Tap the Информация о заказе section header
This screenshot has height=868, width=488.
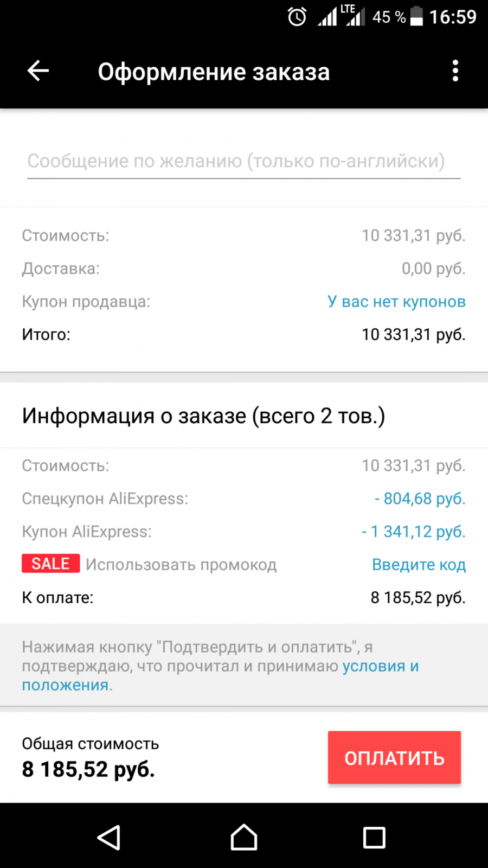click(203, 416)
